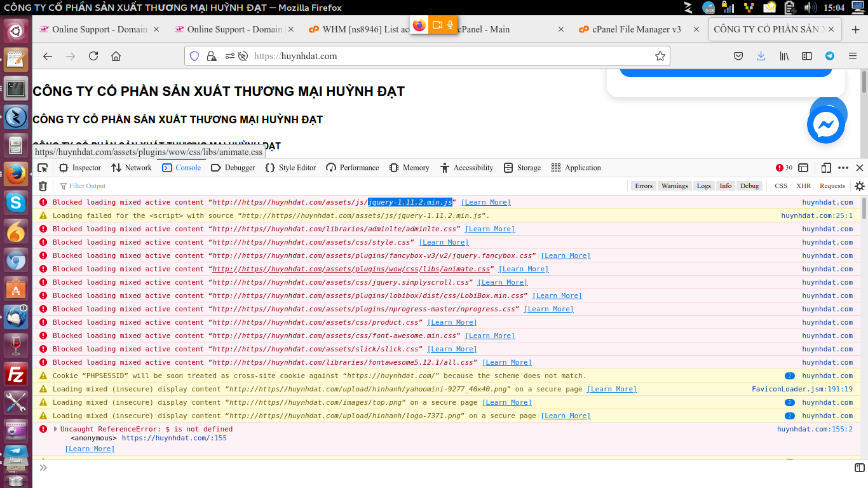Bookmark this page with the star icon
Image resolution: width=868 pixels, height=488 pixels.
coord(660,56)
